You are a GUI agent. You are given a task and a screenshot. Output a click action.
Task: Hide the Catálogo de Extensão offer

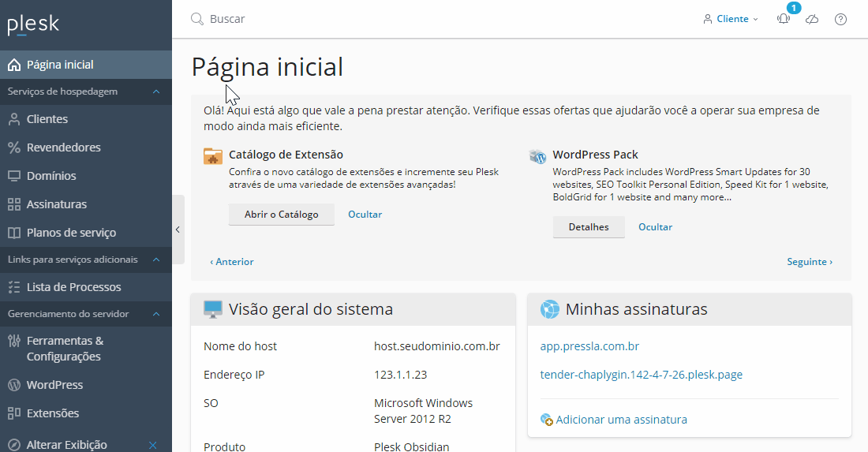(365, 214)
